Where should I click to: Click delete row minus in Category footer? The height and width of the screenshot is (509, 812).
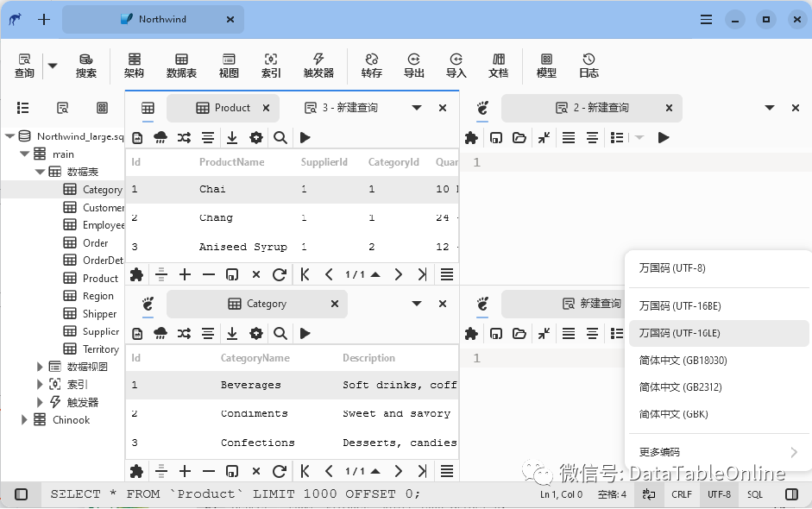[209, 471]
